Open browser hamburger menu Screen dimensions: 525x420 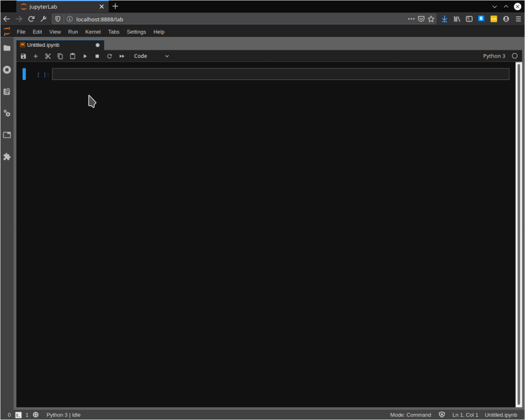[x=518, y=19]
